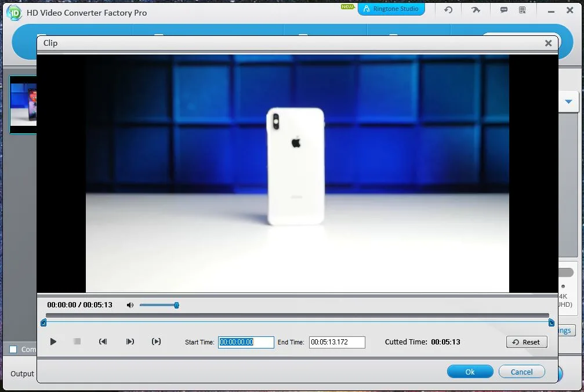
Task: Close the HD Video Converter main window
Action: (x=570, y=10)
